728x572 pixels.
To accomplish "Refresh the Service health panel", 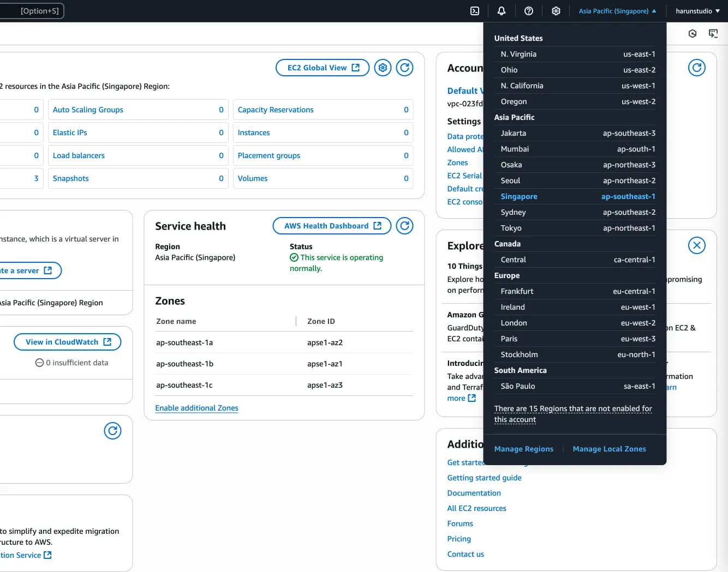I will click(404, 226).
